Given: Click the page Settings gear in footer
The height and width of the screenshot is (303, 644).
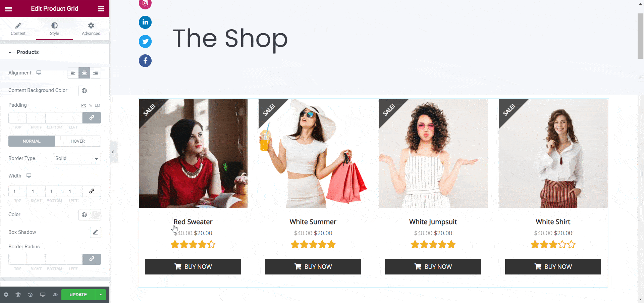Looking at the screenshot, I should click(6, 295).
